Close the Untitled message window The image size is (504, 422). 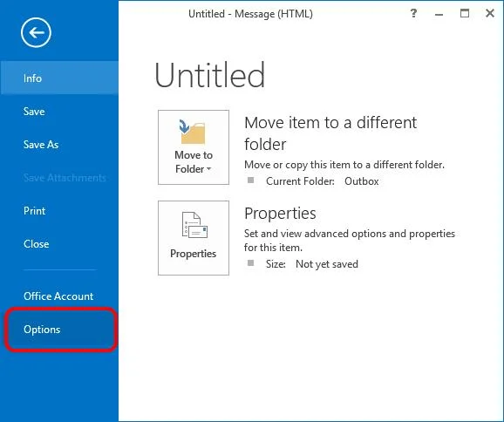point(490,13)
